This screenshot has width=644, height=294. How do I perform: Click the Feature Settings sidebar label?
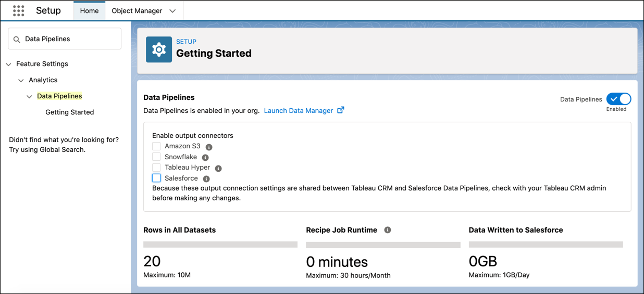coord(42,64)
